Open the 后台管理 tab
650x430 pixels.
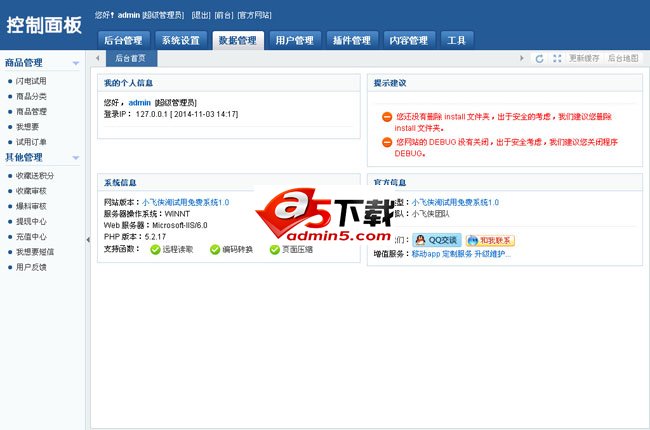point(124,40)
